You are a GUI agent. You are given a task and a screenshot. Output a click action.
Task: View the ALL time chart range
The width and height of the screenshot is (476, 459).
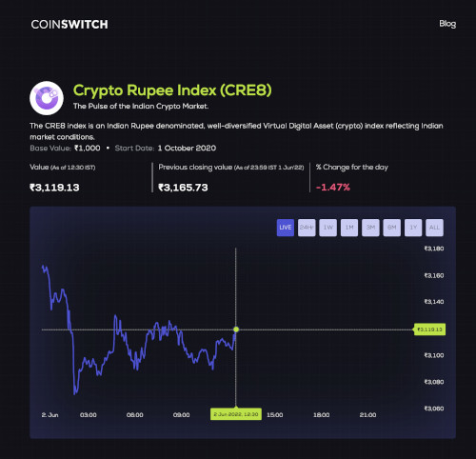[x=434, y=228]
